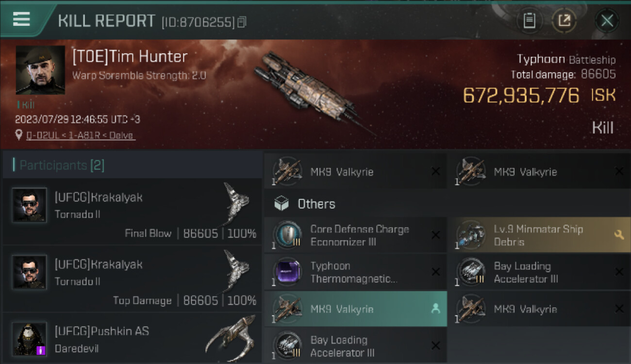
Task: Share the kill report externally
Action: pyautogui.click(x=564, y=20)
